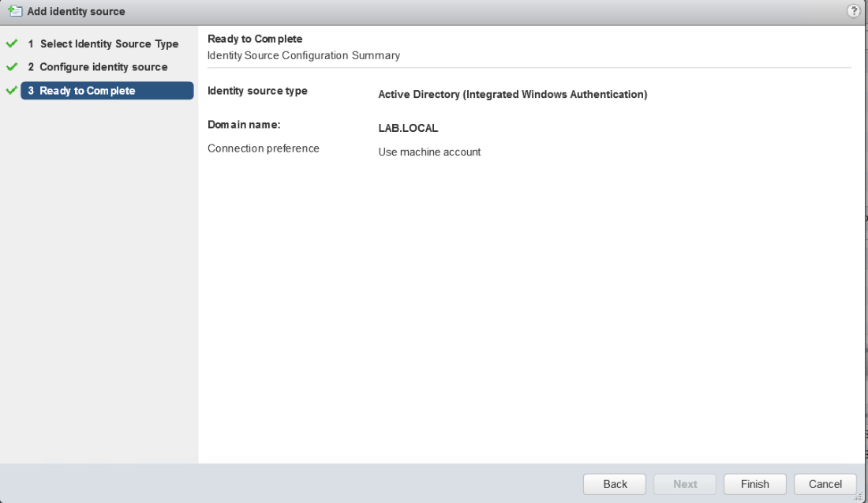Click the Identity Source Configuration Summary subtitle

tap(303, 55)
